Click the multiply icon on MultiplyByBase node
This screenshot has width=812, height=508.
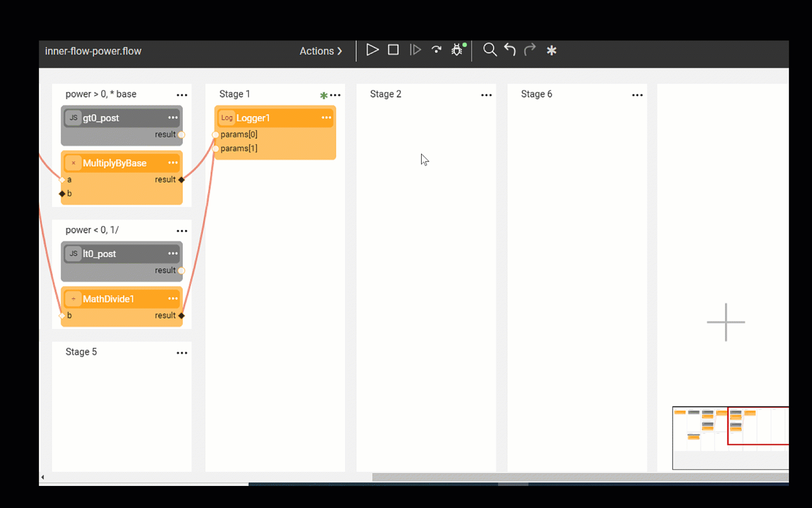coord(73,163)
